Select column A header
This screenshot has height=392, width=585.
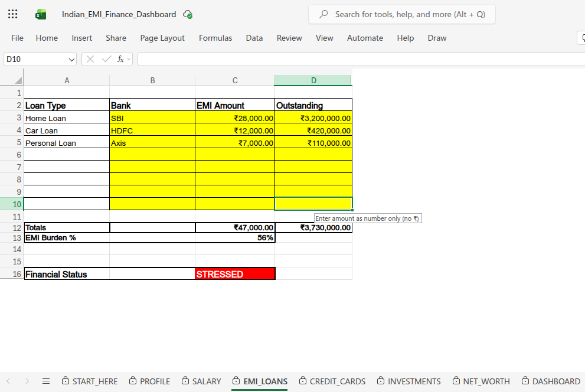pyautogui.click(x=67, y=80)
